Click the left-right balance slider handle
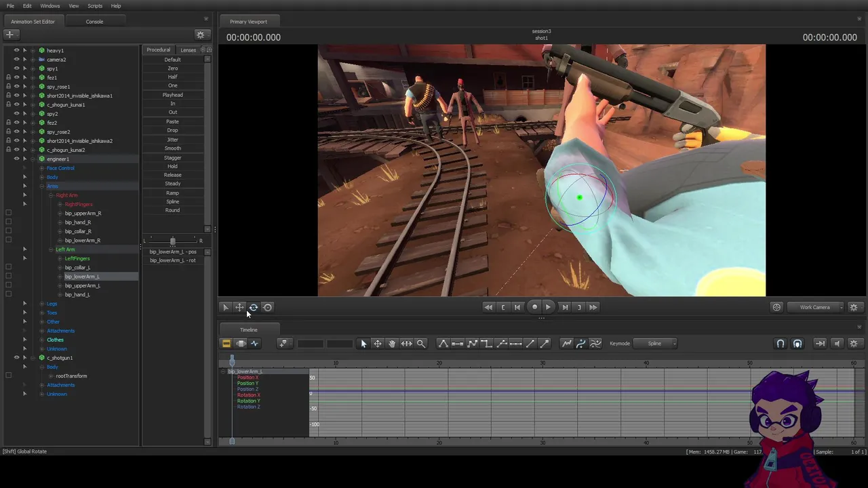This screenshot has width=868, height=488. click(173, 241)
